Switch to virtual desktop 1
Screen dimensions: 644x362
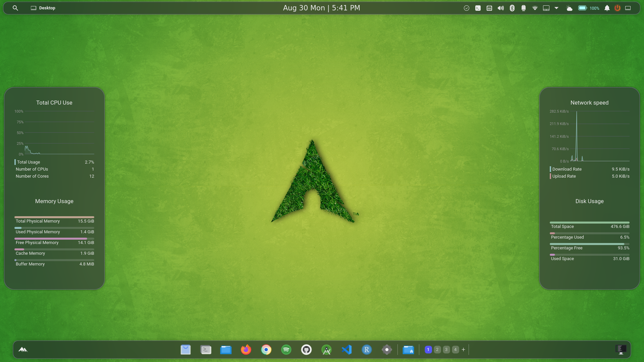point(428,350)
